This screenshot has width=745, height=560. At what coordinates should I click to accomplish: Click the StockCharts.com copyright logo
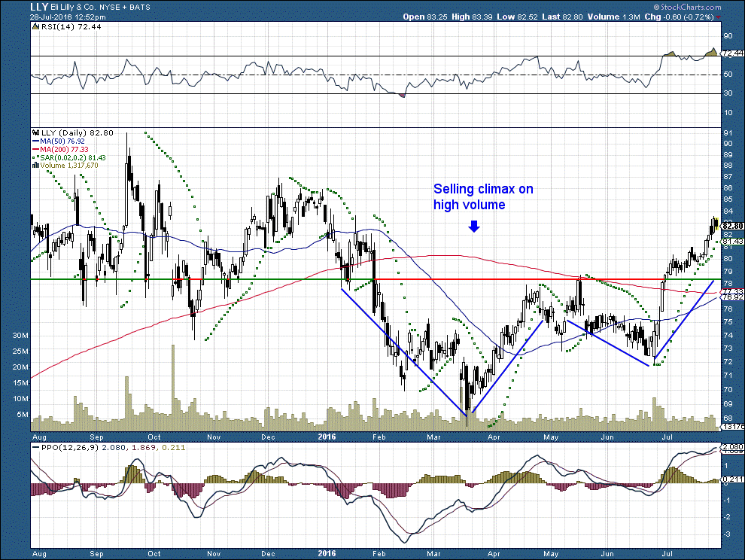[x=687, y=7]
